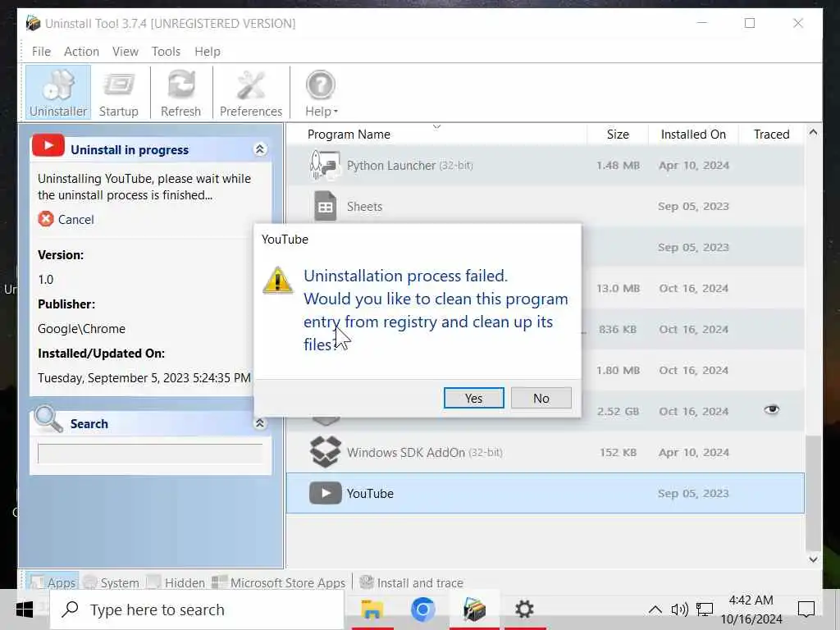Open Preferences from the toolbar
Viewport: 840px width, 630px height.
pos(251,92)
